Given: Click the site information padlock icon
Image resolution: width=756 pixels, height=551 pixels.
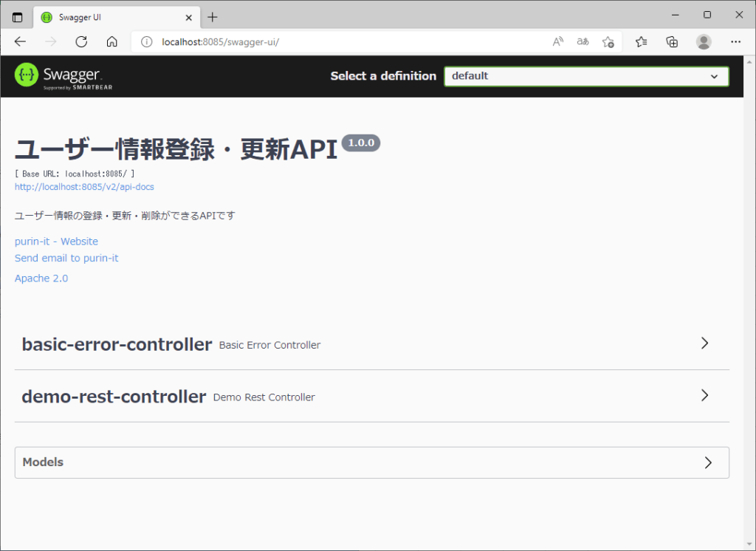Looking at the screenshot, I should pyautogui.click(x=147, y=42).
